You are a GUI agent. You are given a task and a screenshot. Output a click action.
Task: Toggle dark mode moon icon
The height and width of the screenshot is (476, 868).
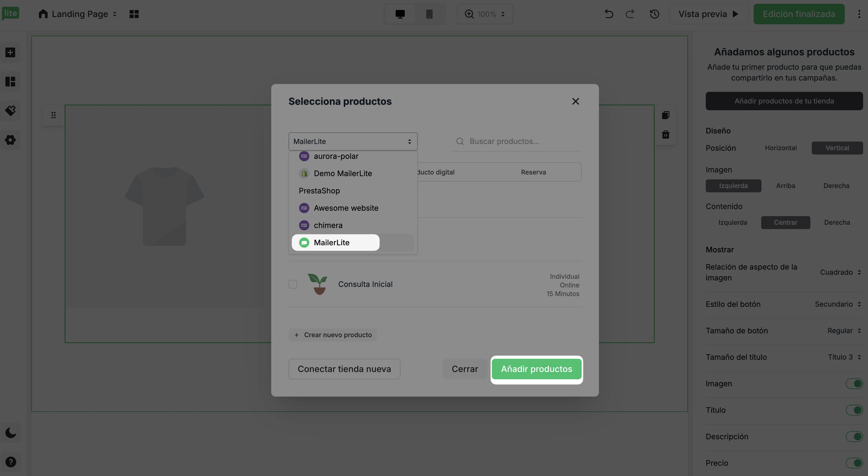[x=11, y=433]
